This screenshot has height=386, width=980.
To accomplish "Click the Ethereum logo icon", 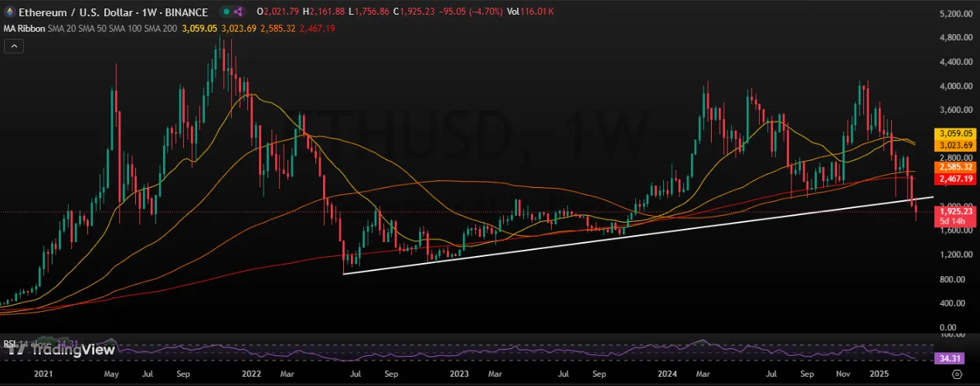I will coord(10,12).
